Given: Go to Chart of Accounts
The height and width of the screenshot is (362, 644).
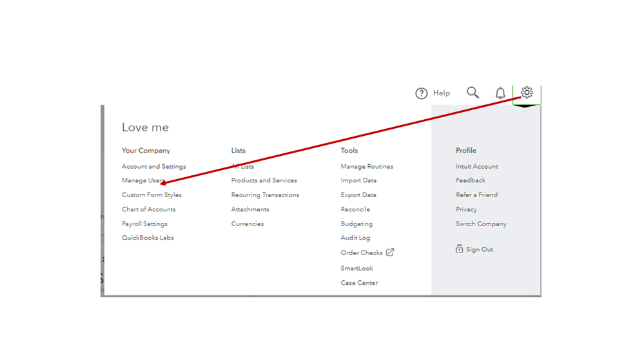Looking at the screenshot, I should [x=149, y=209].
